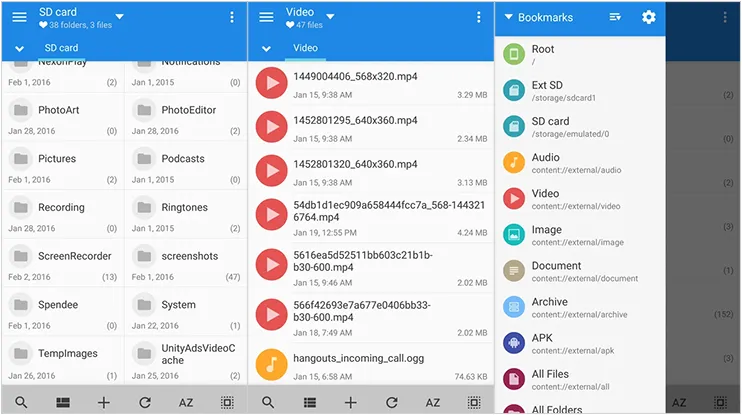
Task: Select the Video path tab
Action: [305, 48]
